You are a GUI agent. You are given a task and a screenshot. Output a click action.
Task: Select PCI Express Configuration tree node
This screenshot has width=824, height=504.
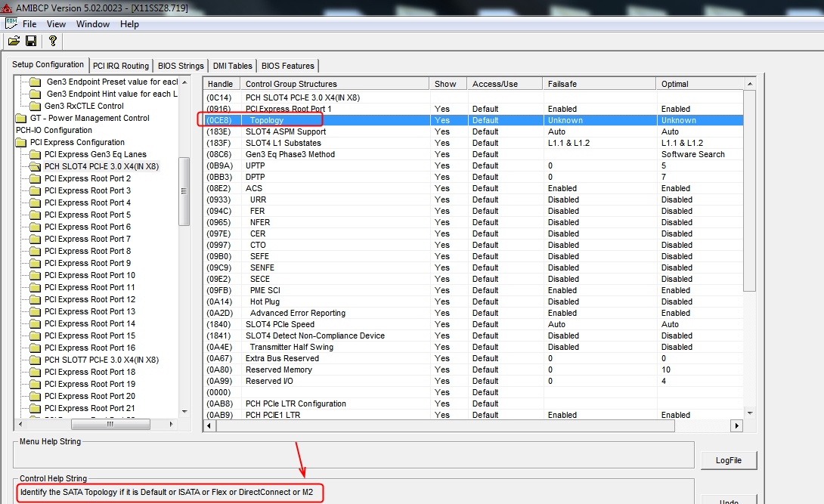(77, 142)
